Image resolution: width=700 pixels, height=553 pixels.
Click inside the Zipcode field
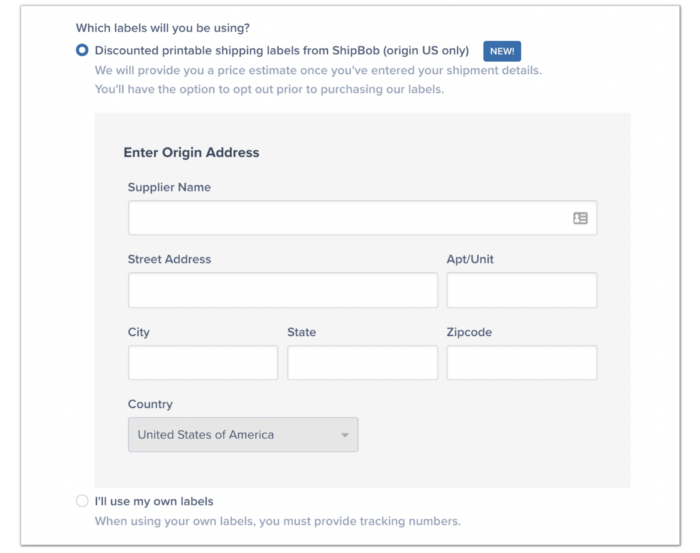pos(521,363)
